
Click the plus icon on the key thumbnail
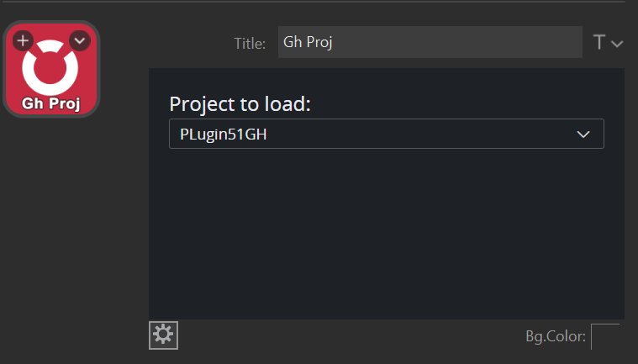(24, 40)
